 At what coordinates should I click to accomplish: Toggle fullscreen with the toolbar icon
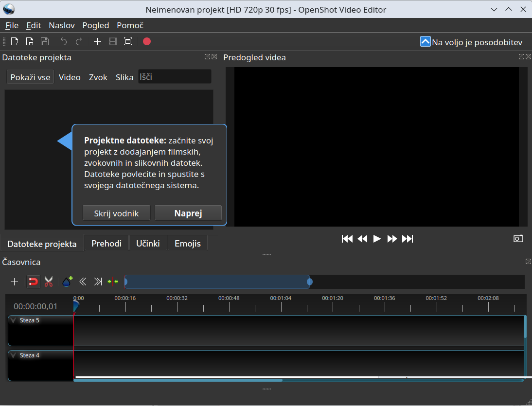(x=128, y=42)
